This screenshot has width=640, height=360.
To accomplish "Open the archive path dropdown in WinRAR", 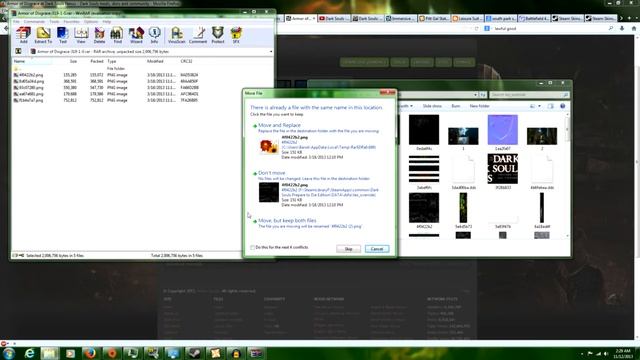I will coord(271,52).
